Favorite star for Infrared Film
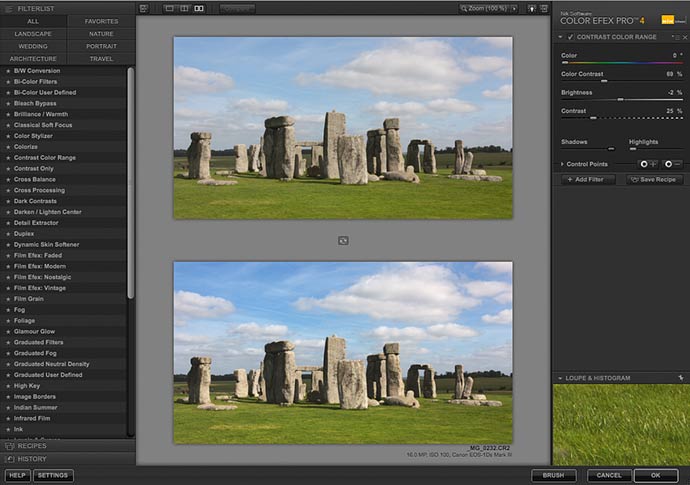The height and width of the screenshot is (485, 690). 8,418
